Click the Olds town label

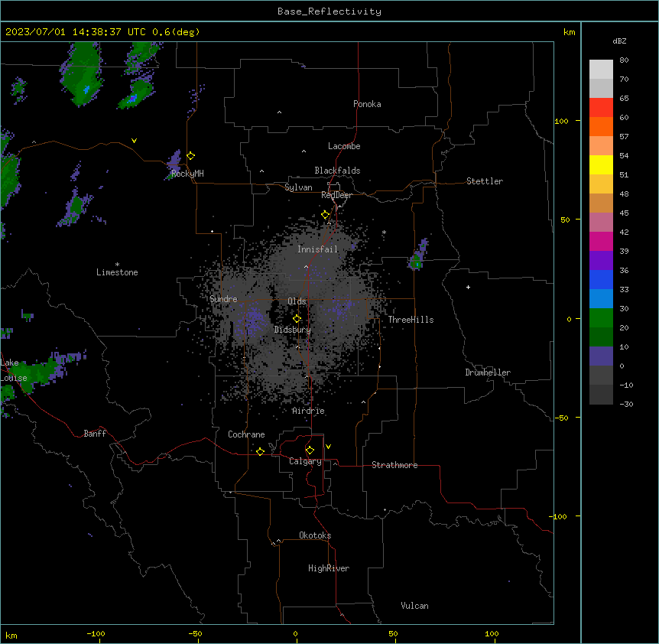297,301
